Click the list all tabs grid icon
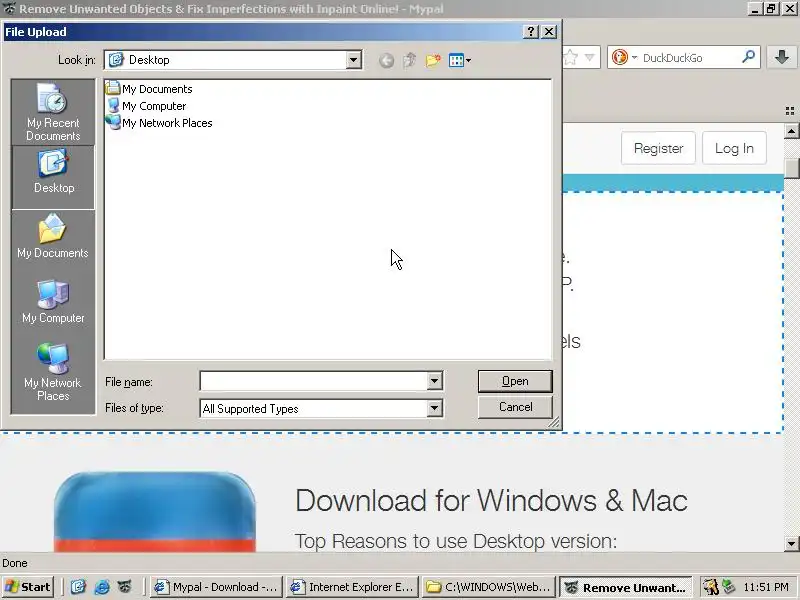 790,111
